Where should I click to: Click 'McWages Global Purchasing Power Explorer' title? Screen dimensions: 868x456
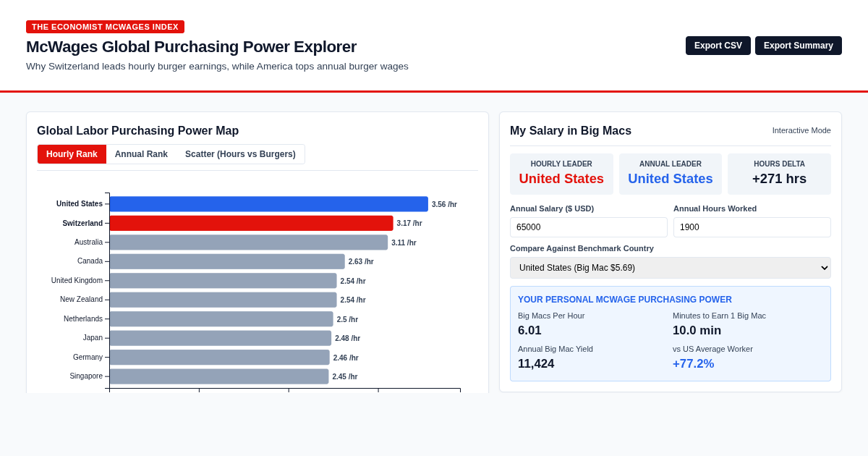click(x=191, y=47)
